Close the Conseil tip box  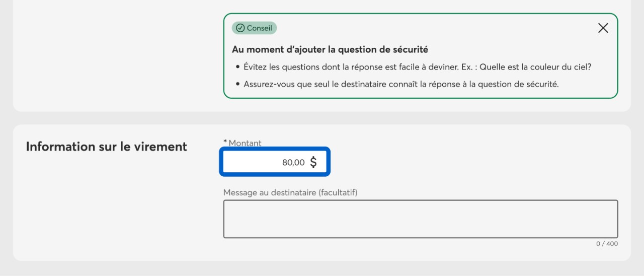tap(603, 28)
